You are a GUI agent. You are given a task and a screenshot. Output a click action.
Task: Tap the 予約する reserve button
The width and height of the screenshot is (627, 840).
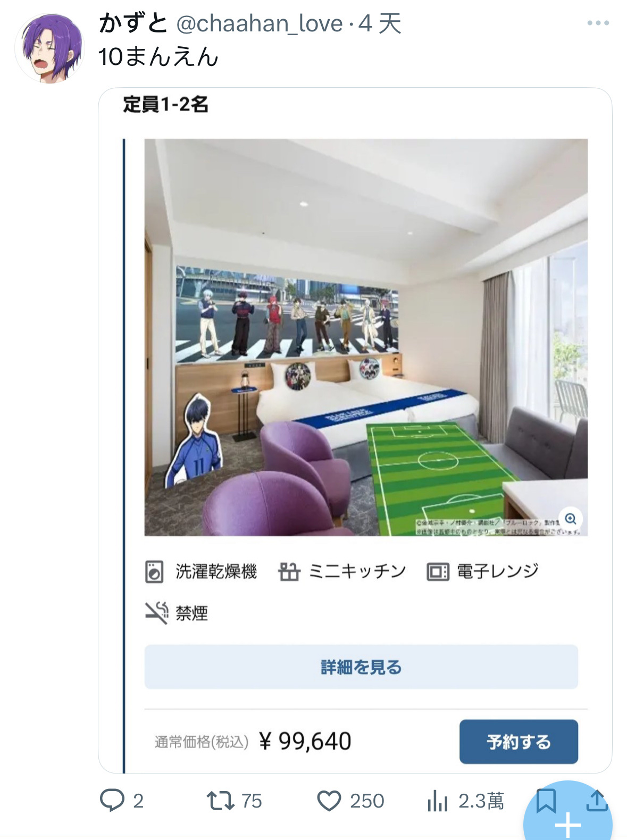coord(519,742)
